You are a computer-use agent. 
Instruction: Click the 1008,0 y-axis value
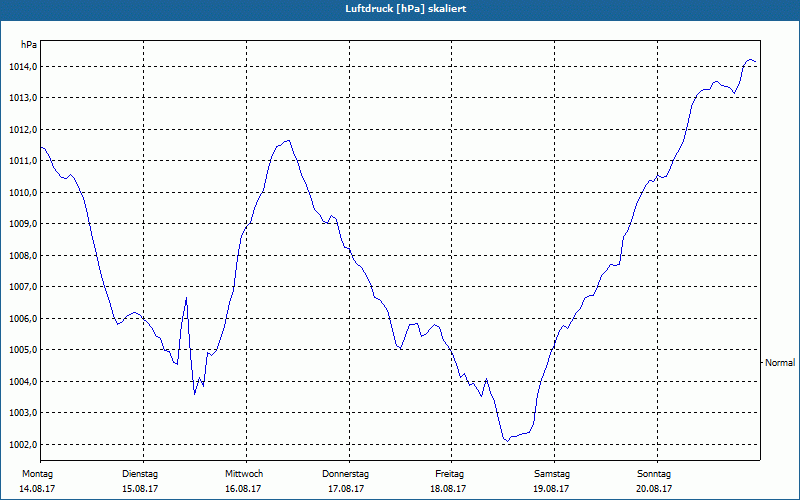[x=23, y=256]
